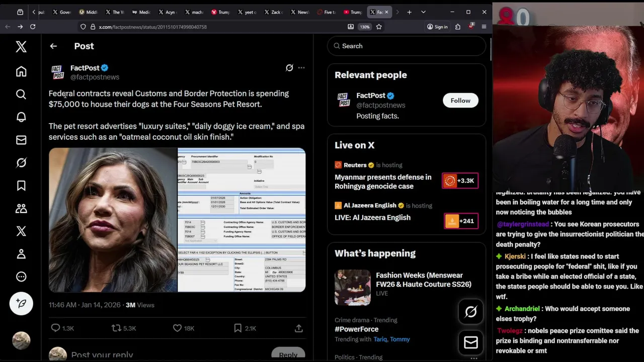The height and width of the screenshot is (362, 644).
Task: Click the post timestamp 11:46 AM Jan 14, 2026
Action: [85, 305]
